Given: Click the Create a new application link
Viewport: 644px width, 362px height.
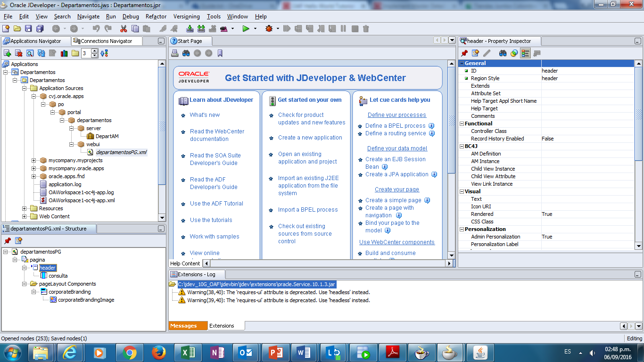Looking at the screenshot, I should (x=310, y=138).
